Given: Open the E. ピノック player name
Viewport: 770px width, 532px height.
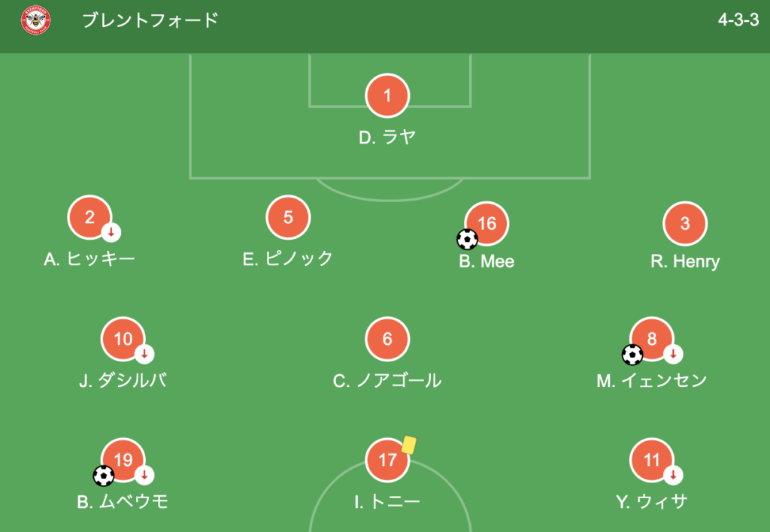Looking at the screenshot, I should click(x=288, y=258).
